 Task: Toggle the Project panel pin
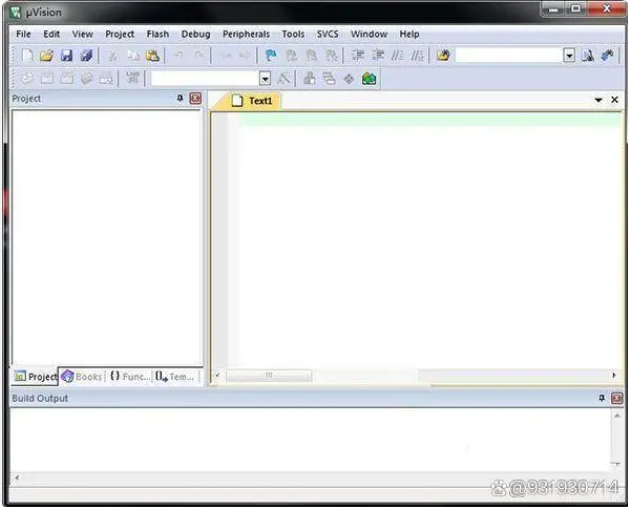(180, 99)
